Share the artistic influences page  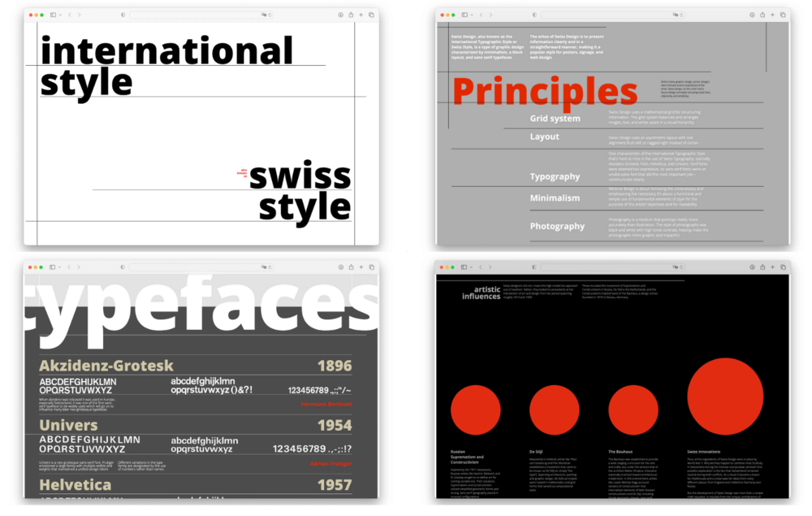point(762,267)
